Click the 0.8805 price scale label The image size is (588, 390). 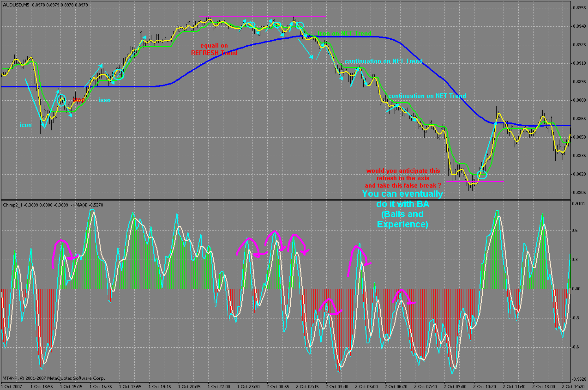579,192
